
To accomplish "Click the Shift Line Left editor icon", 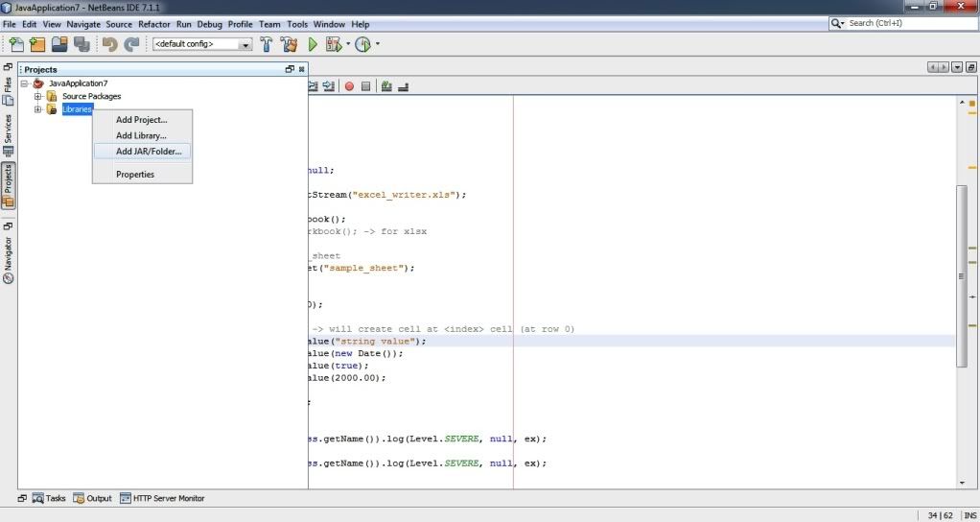I will pos(315,86).
